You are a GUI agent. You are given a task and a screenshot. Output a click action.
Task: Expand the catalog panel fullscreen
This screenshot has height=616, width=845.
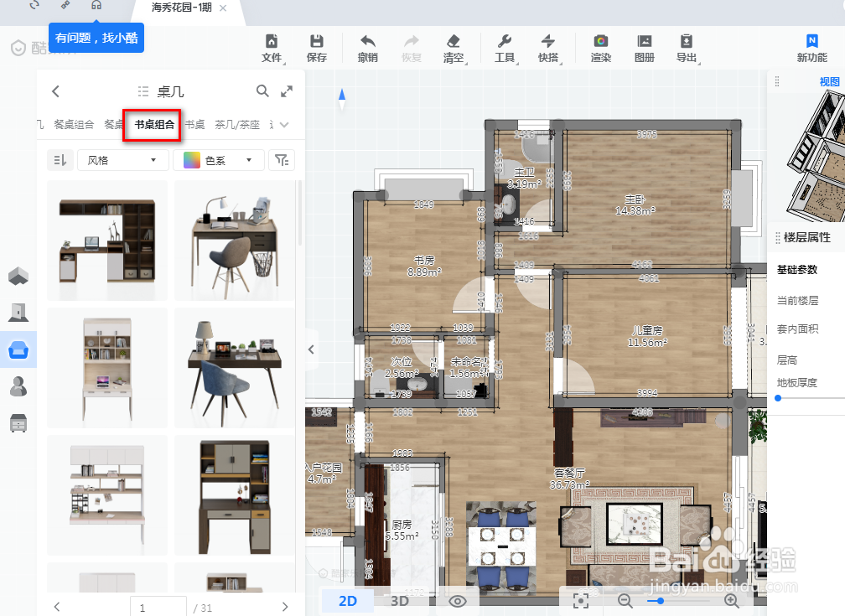coord(287,91)
